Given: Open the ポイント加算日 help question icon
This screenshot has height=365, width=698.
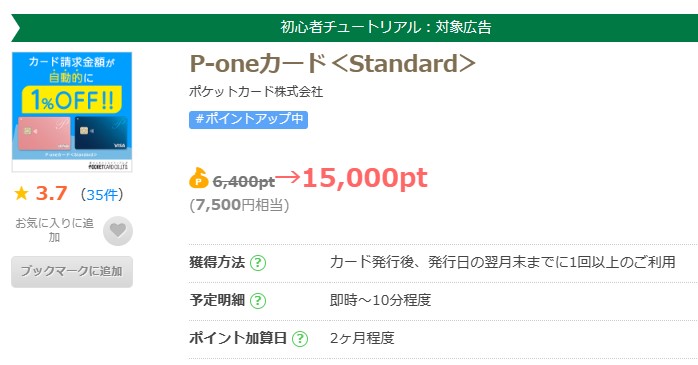Looking at the screenshot, I should click(x=300, y=339).
